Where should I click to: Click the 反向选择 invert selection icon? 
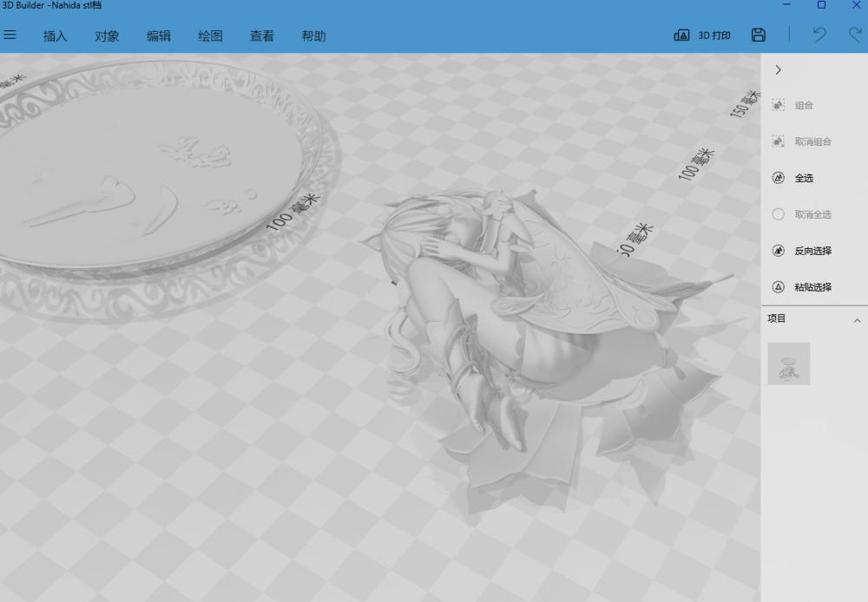[779, 251]
